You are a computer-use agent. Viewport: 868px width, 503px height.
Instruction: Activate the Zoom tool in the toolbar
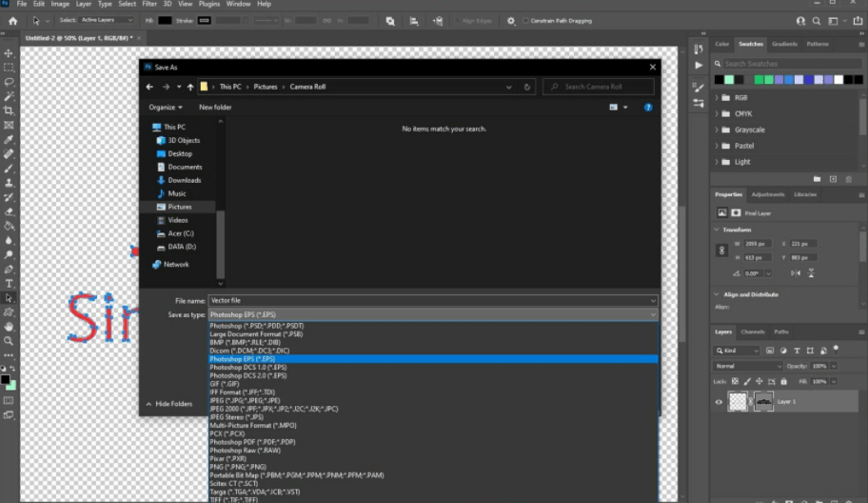(9, 340)
